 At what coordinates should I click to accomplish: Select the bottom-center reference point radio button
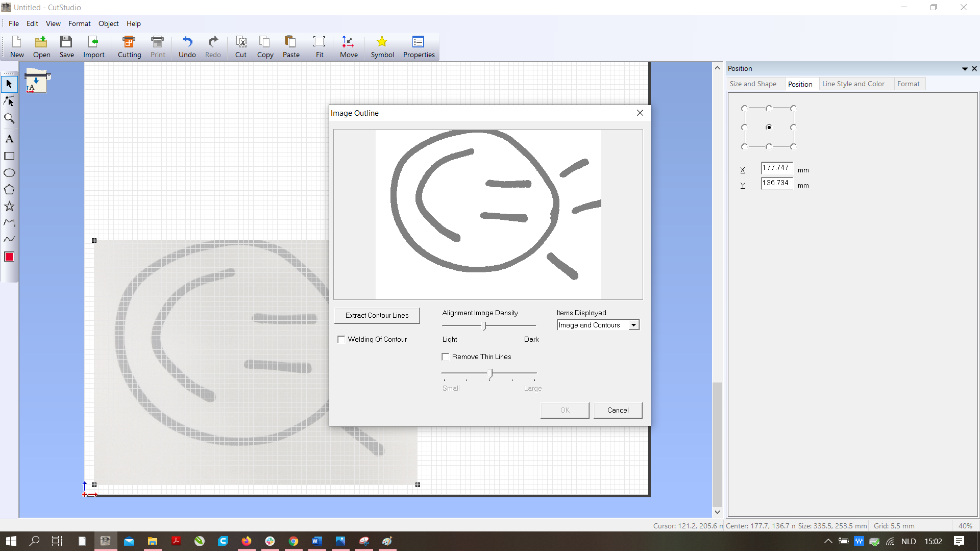pyautogui.click(x=769, y=147)
